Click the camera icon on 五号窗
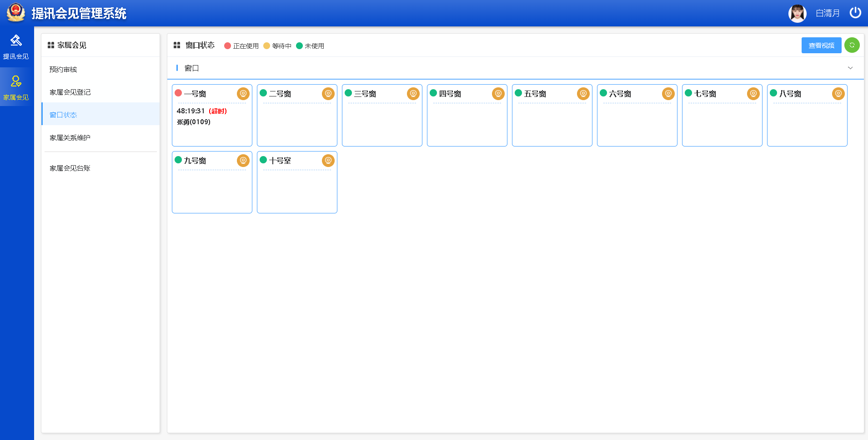868x440 pixels. [583, 94]
